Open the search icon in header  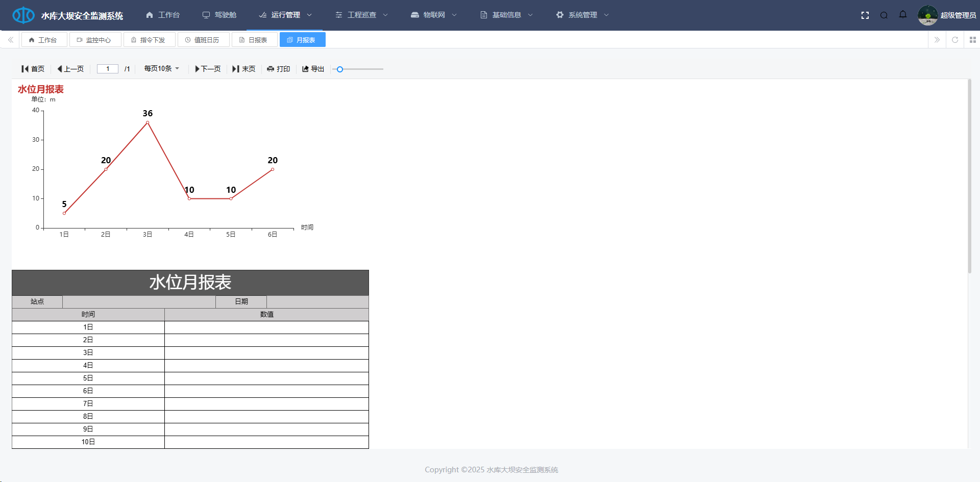coord(884,15)
